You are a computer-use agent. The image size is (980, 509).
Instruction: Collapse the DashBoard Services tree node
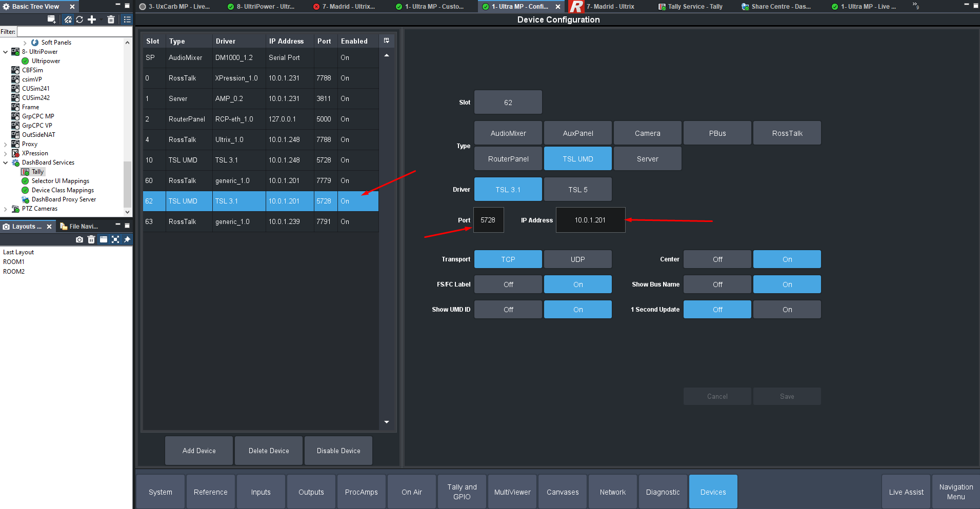[6, 162]
